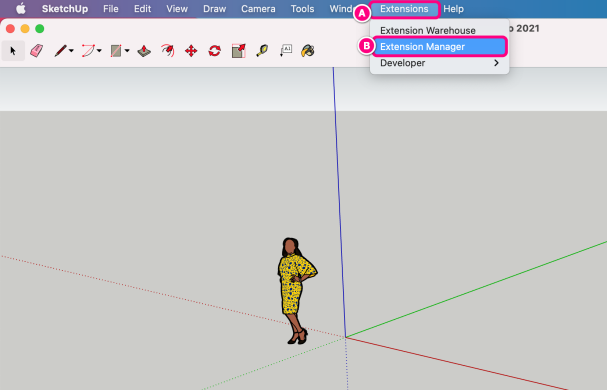Select the Move tool
The height and width of the screenshot is (390, 607).
pyautogui.click(x=191, y=51)
